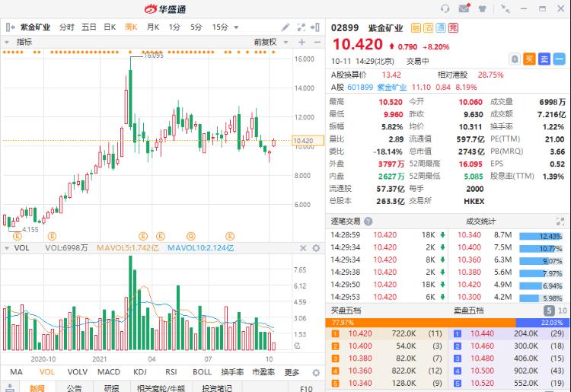The image size is (571, 392).
Task: Select the BOLL indicator
Action: 202,372
